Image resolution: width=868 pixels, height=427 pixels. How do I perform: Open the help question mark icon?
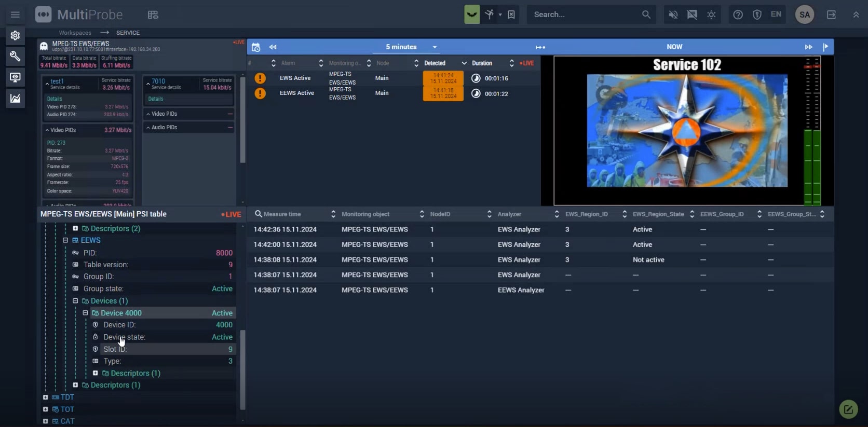(x=738, y=15)
